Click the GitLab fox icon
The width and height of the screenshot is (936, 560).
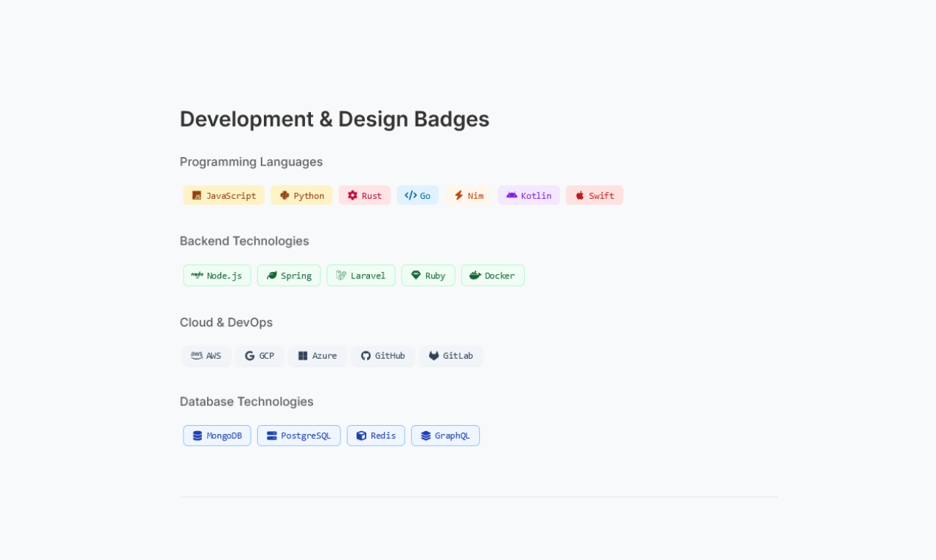(x=434, y=355)
